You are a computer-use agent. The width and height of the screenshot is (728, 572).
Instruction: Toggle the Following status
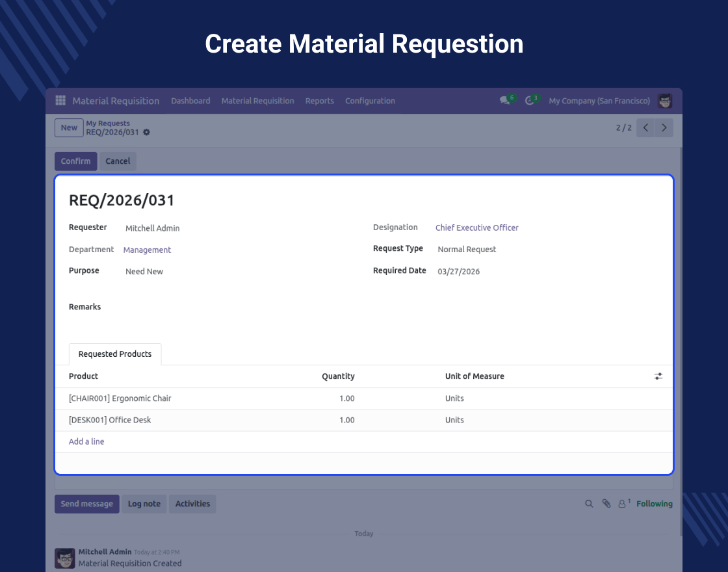(x=654, y=504)
